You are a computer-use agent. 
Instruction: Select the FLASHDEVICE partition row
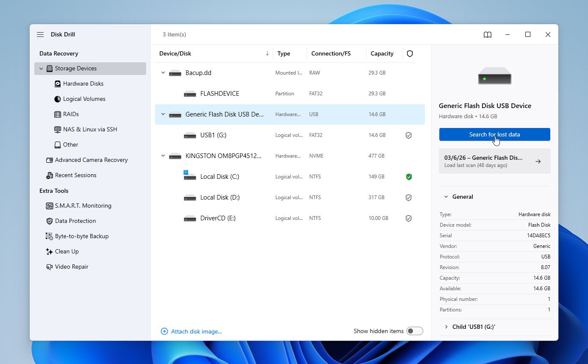[x=290, y=94]
